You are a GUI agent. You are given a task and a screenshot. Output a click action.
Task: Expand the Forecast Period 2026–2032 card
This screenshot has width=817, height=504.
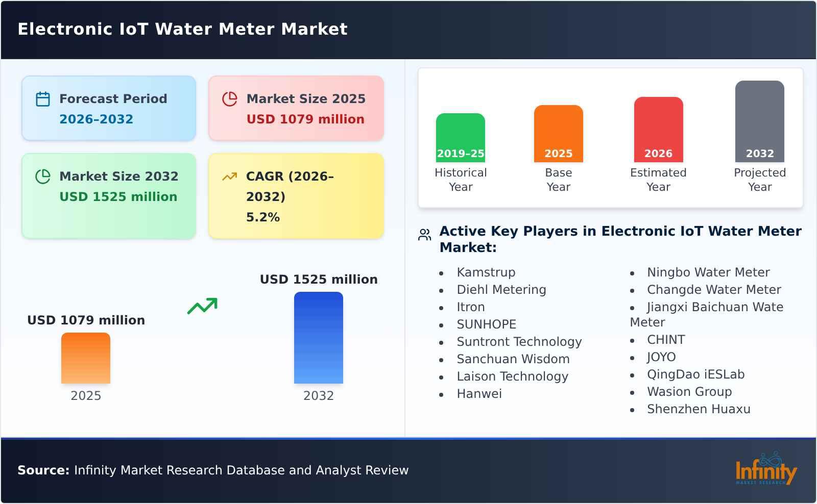(109, 108)
